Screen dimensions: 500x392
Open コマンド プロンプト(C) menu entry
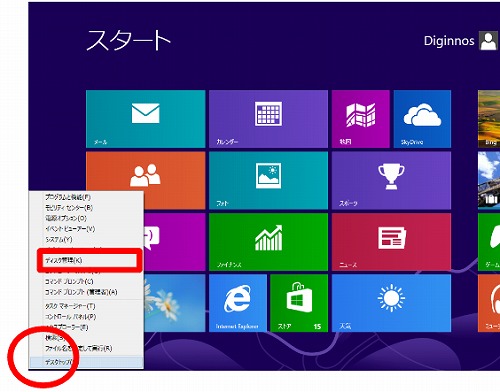pos(86,281)
